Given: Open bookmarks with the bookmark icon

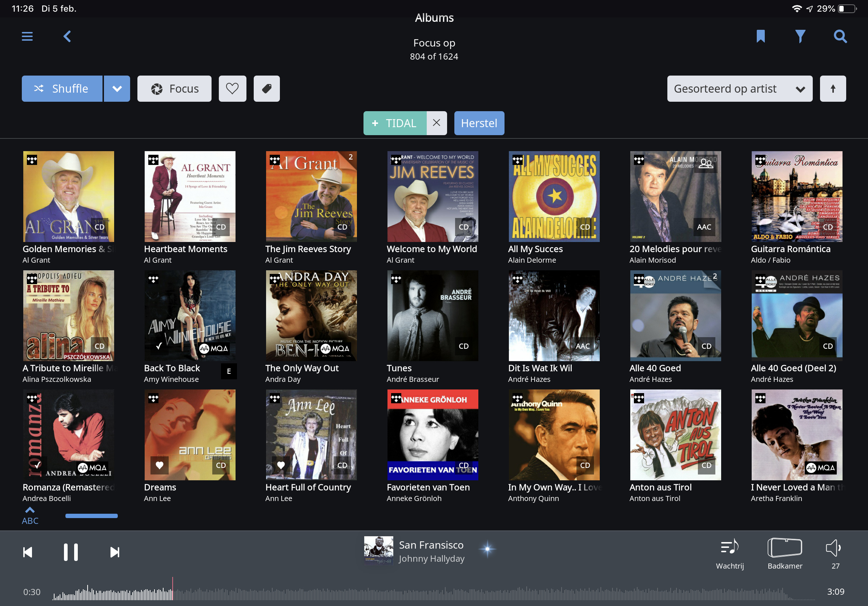Looking at the screenshot, I should 761,36.
